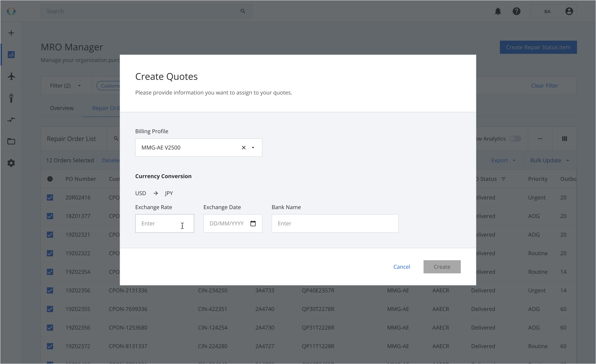Click the Create button in dialog
The image size is (596, 364).
442,267
